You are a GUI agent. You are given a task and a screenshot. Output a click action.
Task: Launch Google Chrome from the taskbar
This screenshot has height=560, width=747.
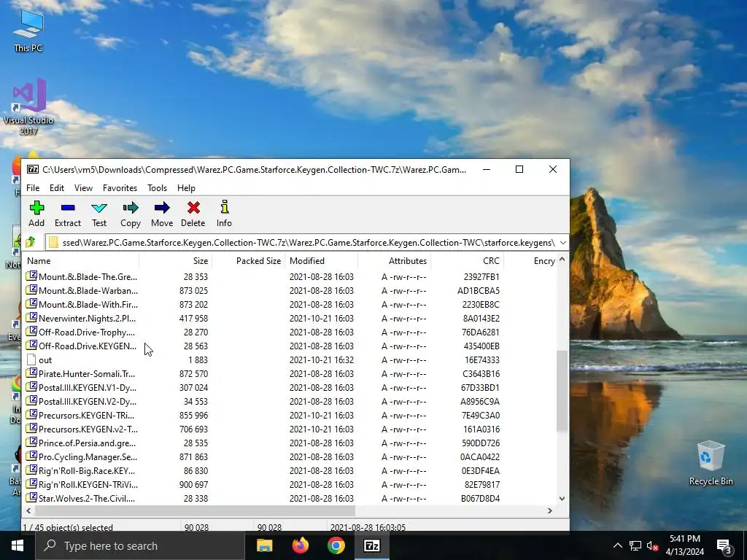tap(336, 545)
